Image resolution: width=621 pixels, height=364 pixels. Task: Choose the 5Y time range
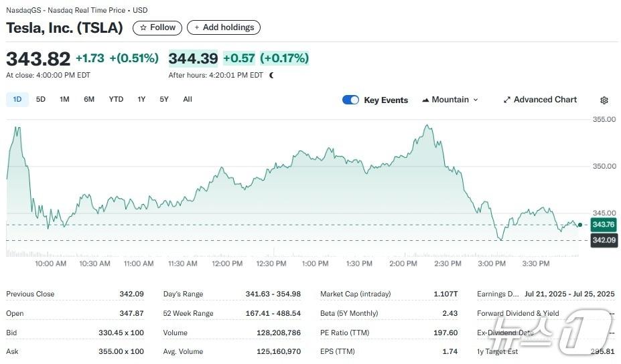(164, 99)
